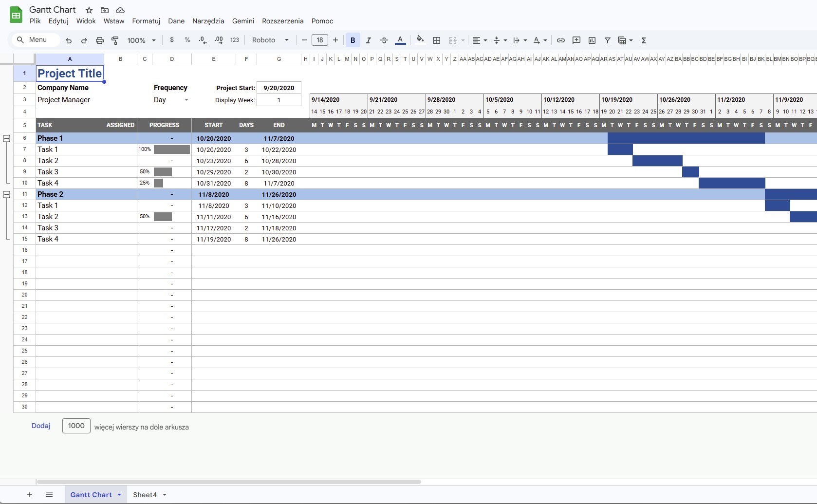Open the Dane menu
Viewport: 817px width, 504px height.
(176, 21)
